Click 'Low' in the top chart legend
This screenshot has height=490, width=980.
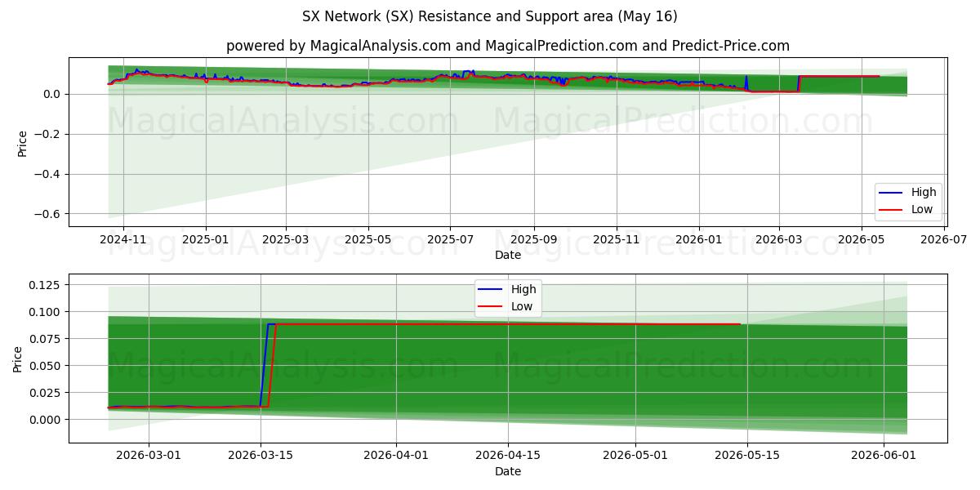922,210
